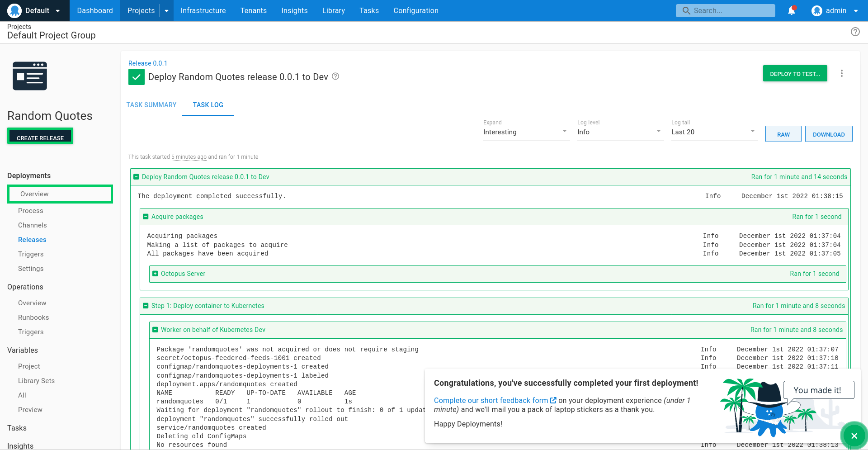The width and height of the screenshot is (868, 450).
Task: Open the Runbooks page
Action: point(33,317)
